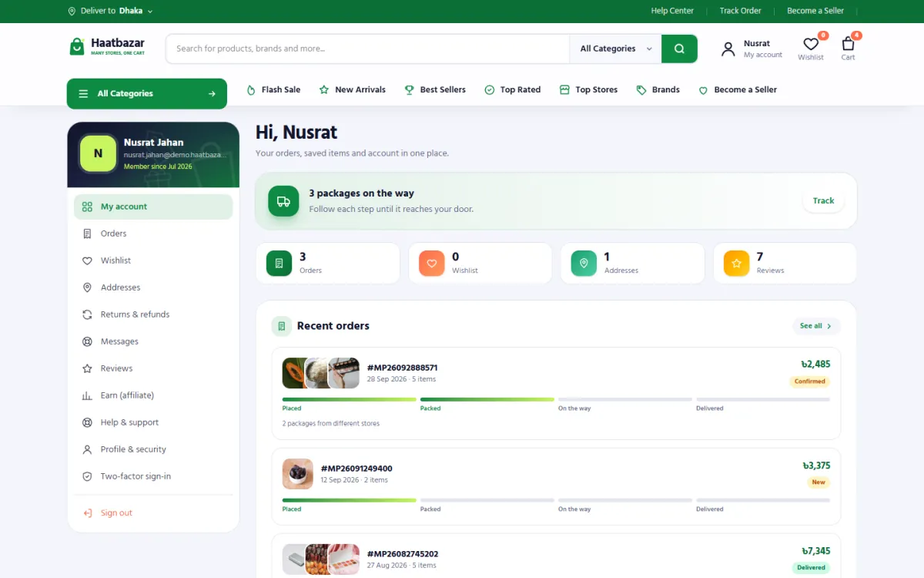Open Messages in the sidebar
Viewport: 924px width, 578px height.
pos(153,341)
